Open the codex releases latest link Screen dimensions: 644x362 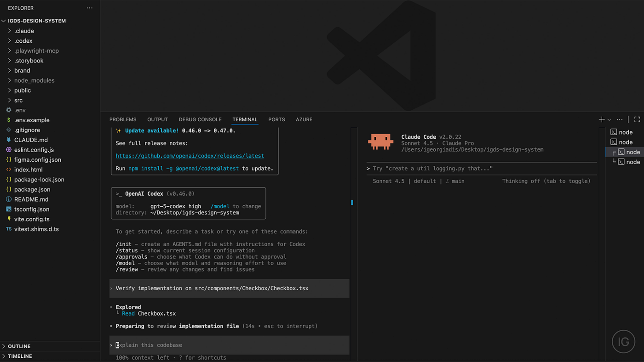point(190,156)
